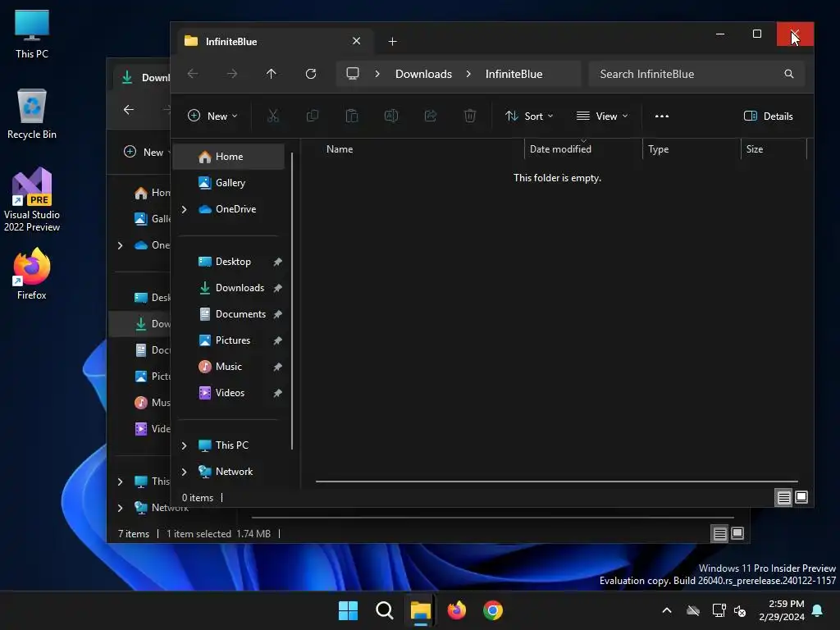840x630 pixels.
Task: Launch Visual Studio 2022 Preview shortcut
Action: pyautogui.click(x=32, y=200)
